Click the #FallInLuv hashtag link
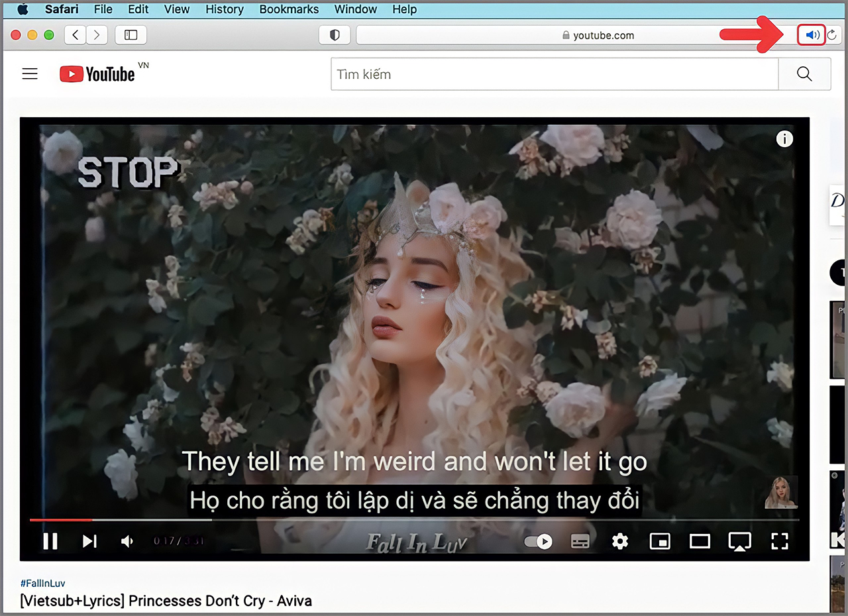Image resolution: width=848 pixels, height=616 pixels. pos(43,584)
